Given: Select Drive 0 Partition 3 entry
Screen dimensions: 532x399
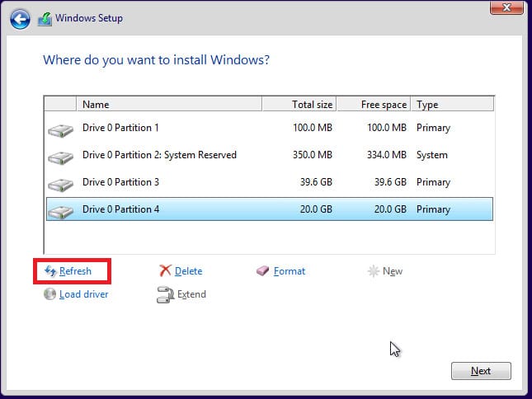Looking at the screenshot, I should [270, 182].
